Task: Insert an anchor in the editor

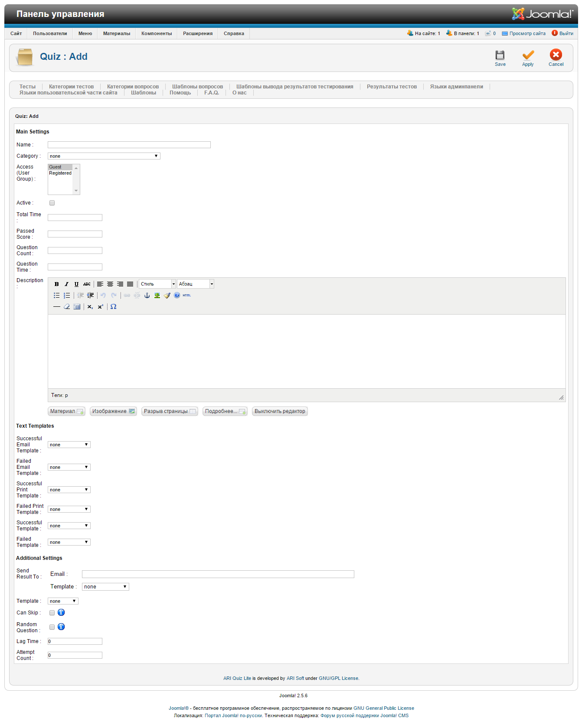Action: [147, 296]
